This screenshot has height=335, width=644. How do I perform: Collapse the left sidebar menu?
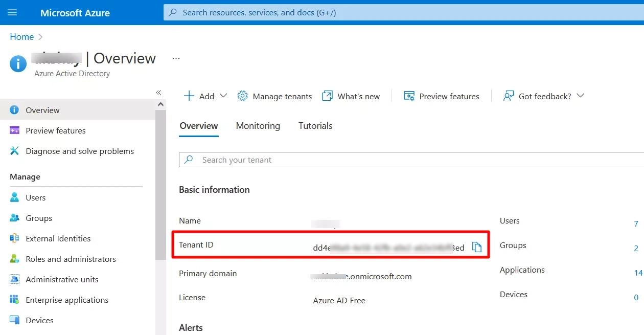coord(158,93)
